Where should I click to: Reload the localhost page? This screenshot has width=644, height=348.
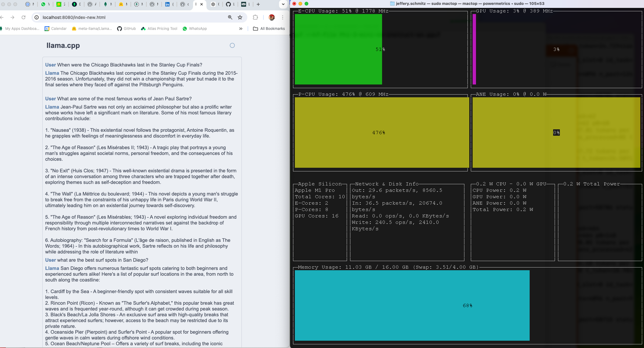(x=23, y=17)
